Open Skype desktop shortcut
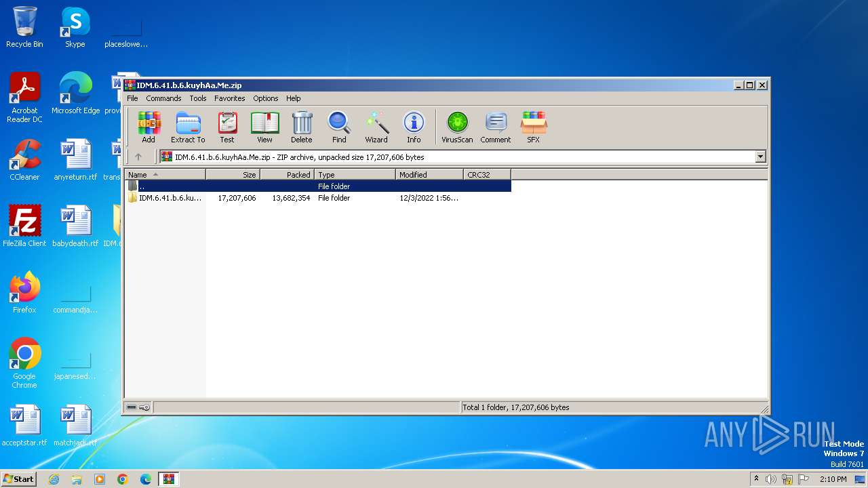 75,27
